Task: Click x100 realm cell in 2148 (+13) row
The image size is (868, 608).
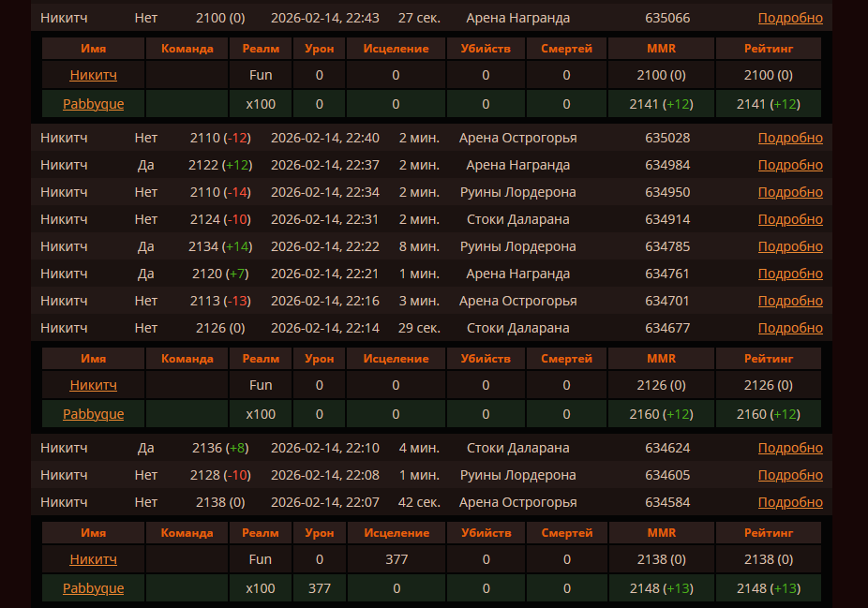Action: (261, 588)
